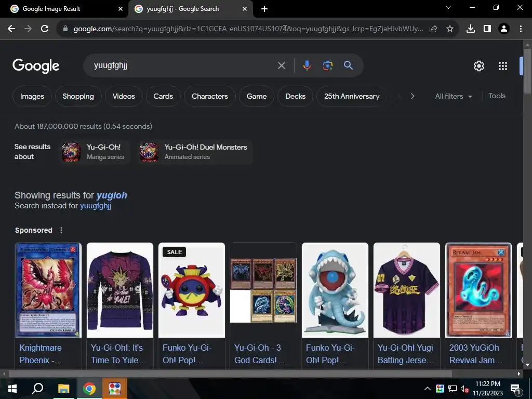
Task: Click the Google logo
Action: coord(36,66)
